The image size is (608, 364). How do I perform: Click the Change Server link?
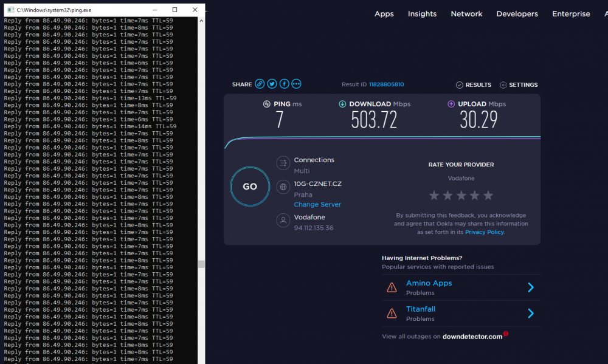tap(317, 205)
